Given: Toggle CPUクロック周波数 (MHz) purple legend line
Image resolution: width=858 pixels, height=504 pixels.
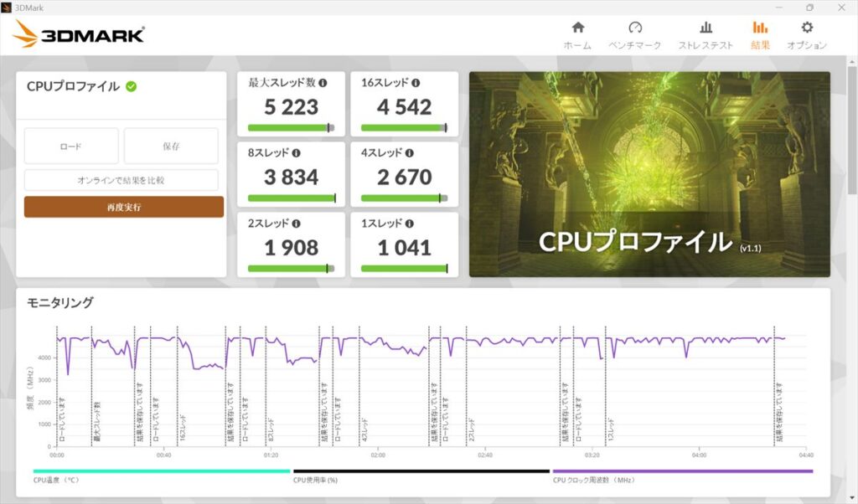Looking at the screenshot, I should [682, 471].
